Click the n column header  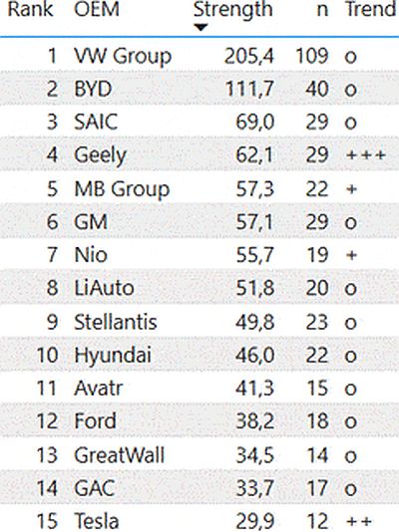(322, 10)
